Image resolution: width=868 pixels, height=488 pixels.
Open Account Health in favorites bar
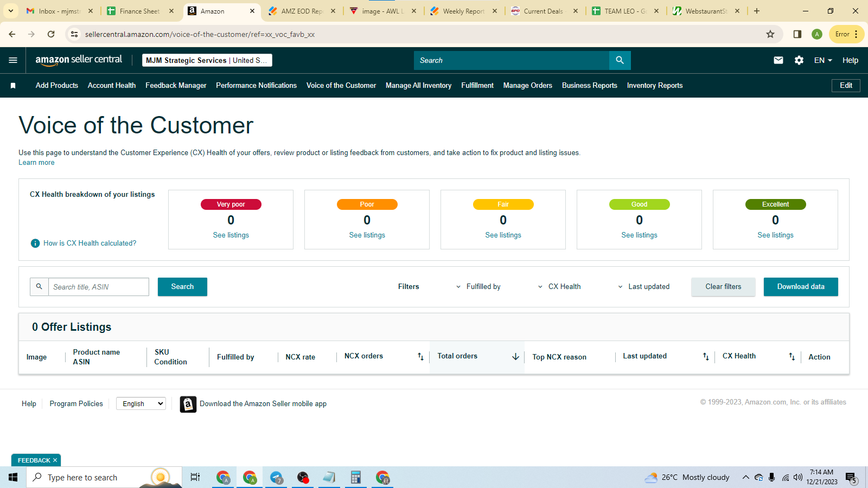(112, 86)
